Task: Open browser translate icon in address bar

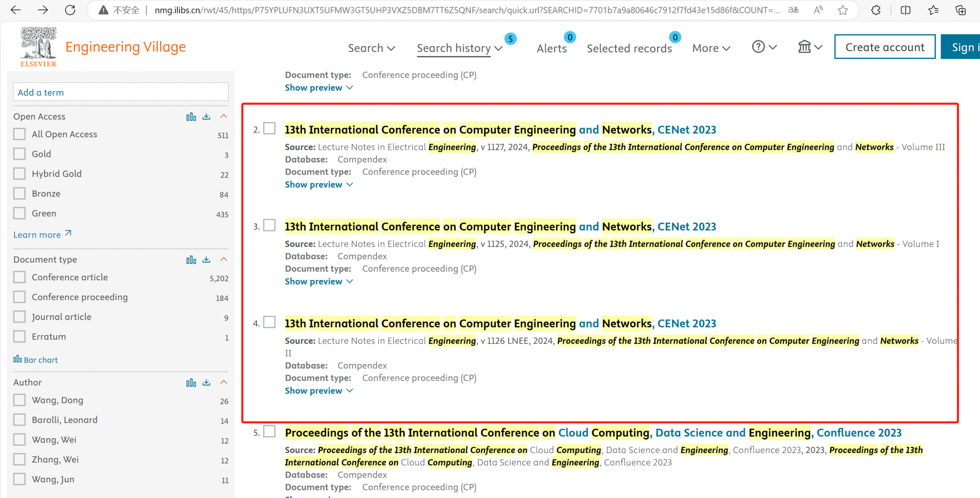Action: pyautogui.click(x=793, y=10)
